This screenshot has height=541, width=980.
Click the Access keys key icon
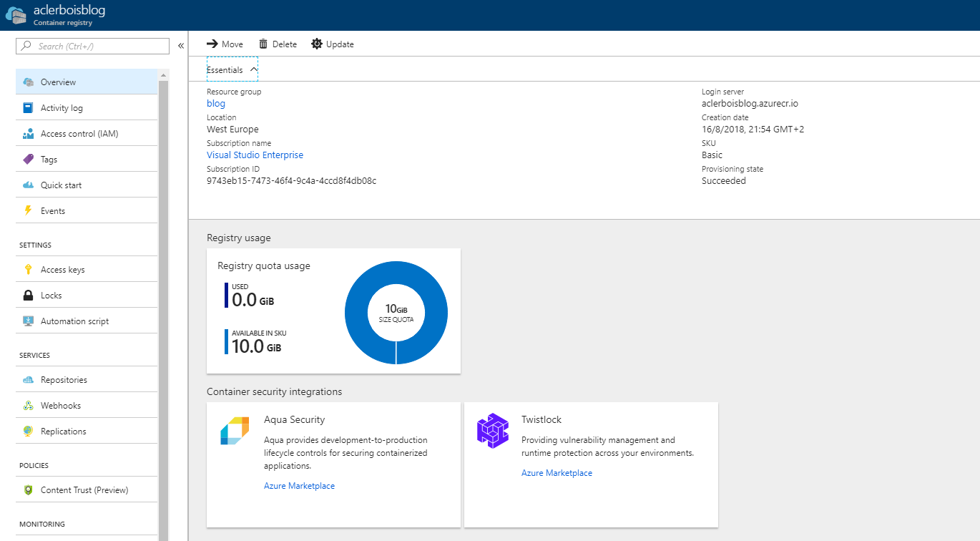point(28,270)
